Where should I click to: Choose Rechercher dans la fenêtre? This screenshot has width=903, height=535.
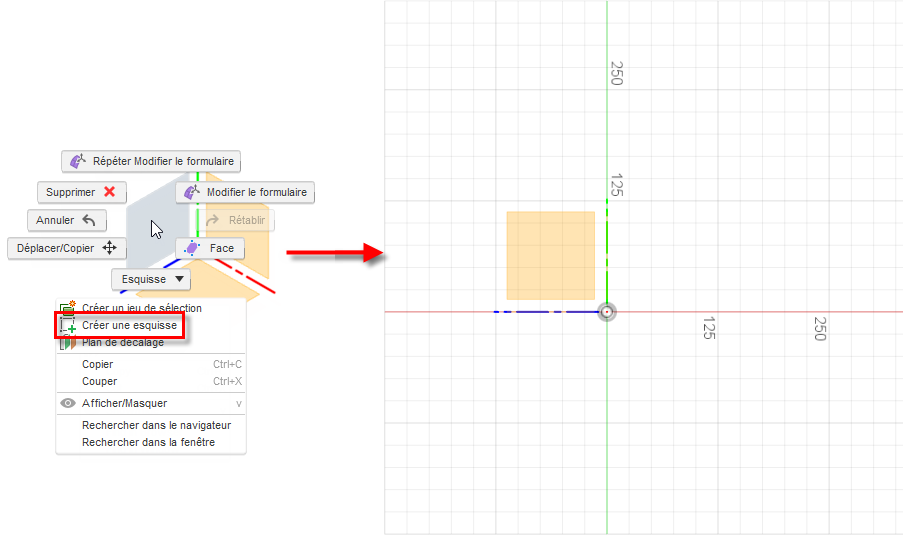pos(148,442)
